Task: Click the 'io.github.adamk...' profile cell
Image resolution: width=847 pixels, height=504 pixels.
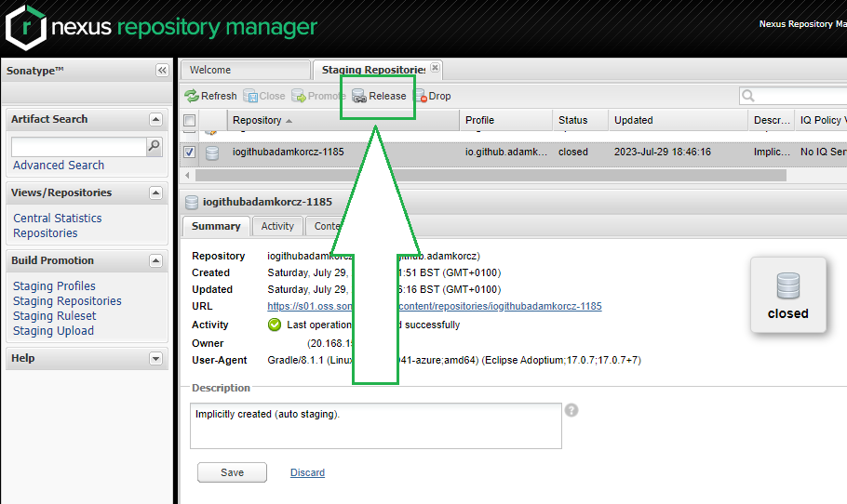Action: click(x=506, y=153)
